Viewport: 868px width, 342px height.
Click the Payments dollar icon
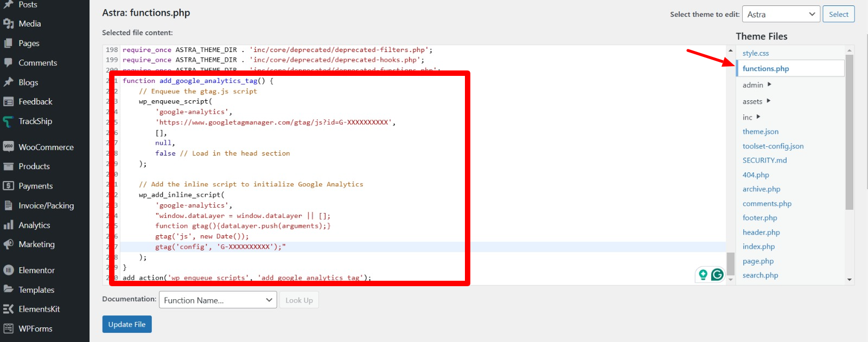8,186
